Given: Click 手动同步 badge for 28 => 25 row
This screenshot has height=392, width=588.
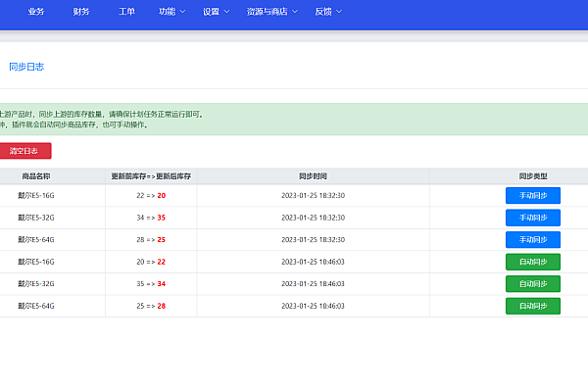Looking at the screenshot, I should [x=533, y=240].
